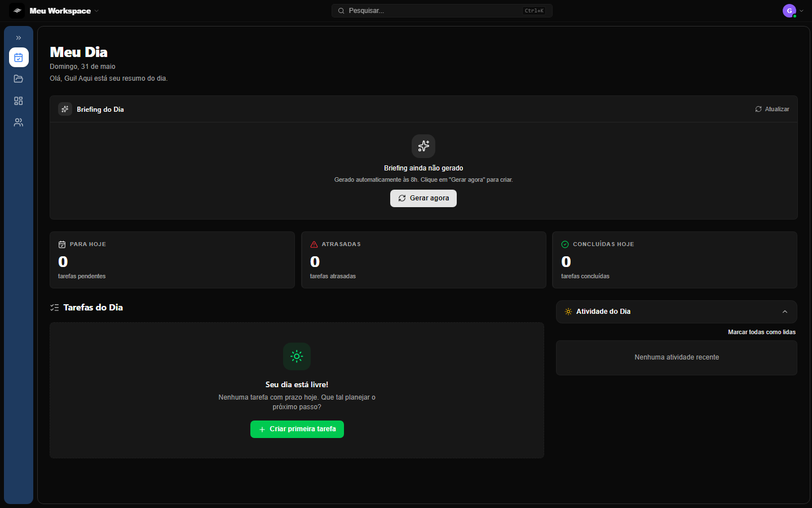The width and height of the screenshot is (812, 508).
Task: Click the 'Tarefas do Dia' heading
Action: (x=93, y=308)
